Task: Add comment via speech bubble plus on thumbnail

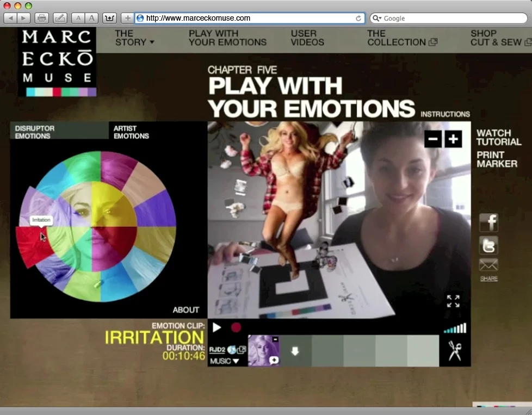Action: point(274,361)
